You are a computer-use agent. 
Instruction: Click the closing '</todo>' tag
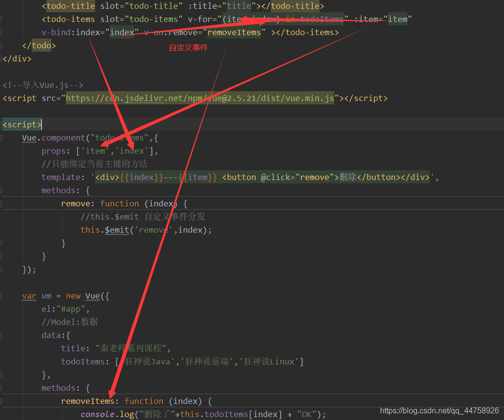coord(39,46)
